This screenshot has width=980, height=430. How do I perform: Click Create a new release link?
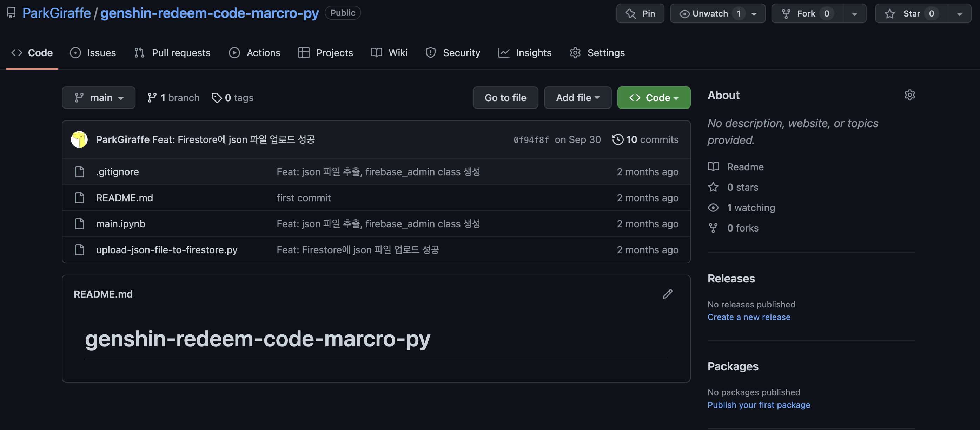pyautogui.click(x=748, y=317)
